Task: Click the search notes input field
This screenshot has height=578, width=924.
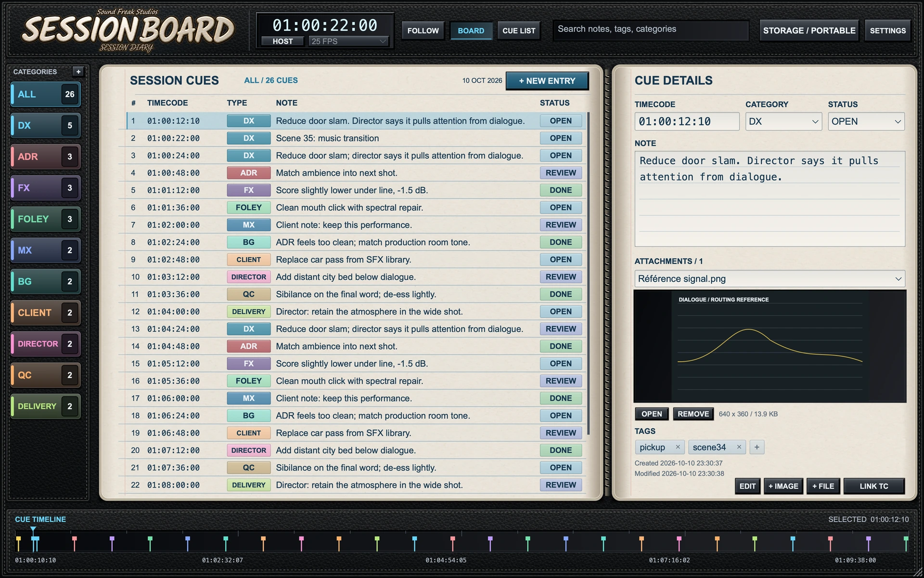Action: [651, 29]
